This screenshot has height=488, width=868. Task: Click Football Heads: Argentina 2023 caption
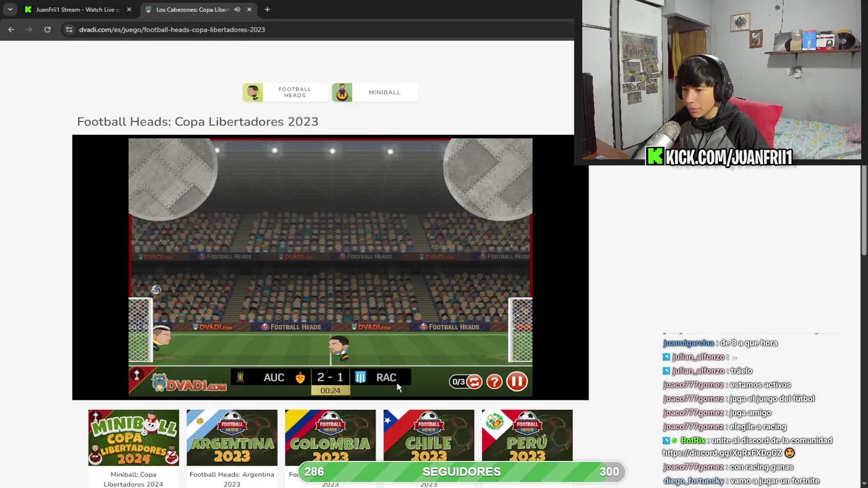[232, 479]
